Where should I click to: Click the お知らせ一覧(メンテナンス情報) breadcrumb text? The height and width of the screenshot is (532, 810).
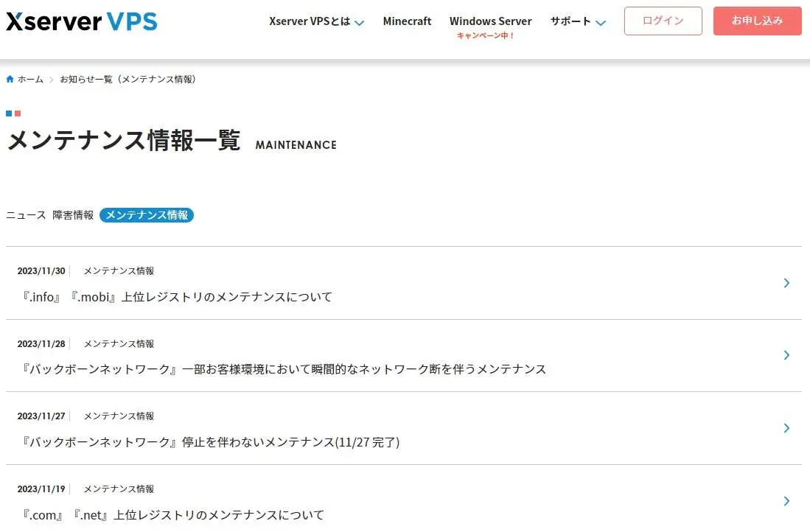coord(128,79)
